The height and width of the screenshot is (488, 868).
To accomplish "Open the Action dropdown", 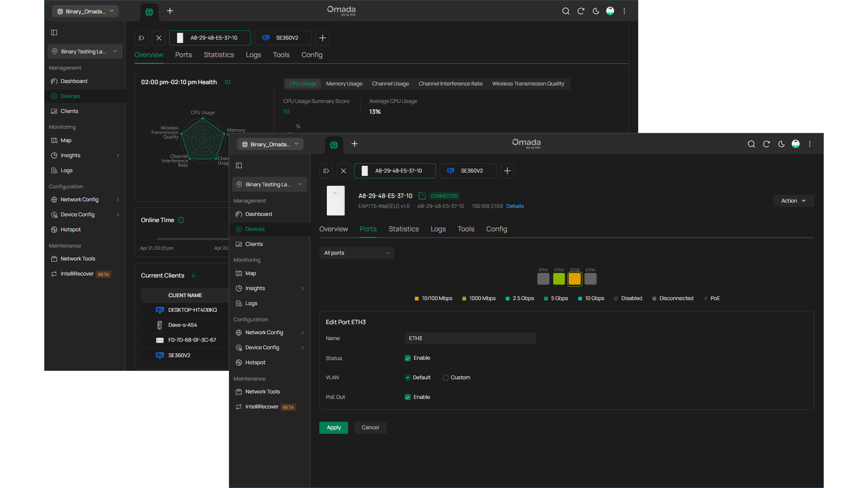I will 794,201.
